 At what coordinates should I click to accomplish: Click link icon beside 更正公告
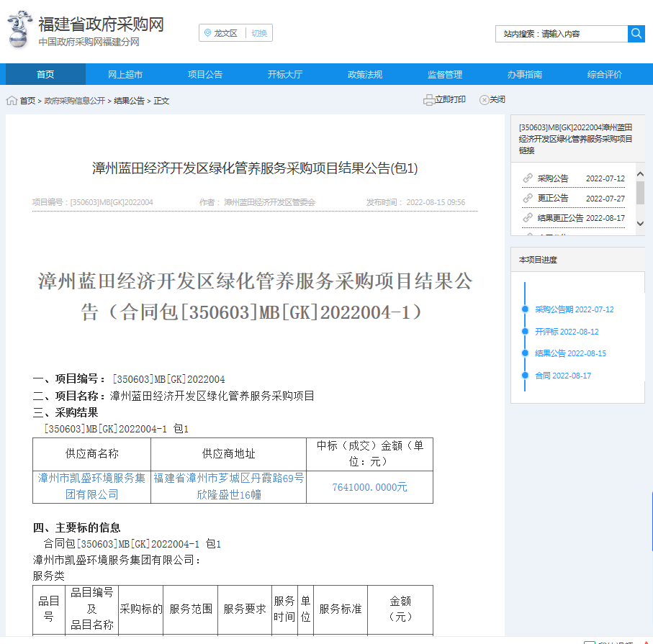click(x=528, y=198)
